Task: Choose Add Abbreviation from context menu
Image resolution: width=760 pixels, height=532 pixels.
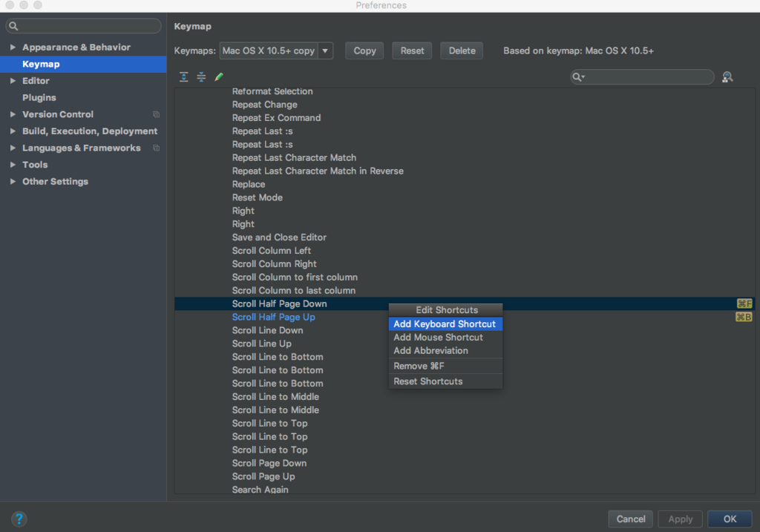Action: (445, 351)
